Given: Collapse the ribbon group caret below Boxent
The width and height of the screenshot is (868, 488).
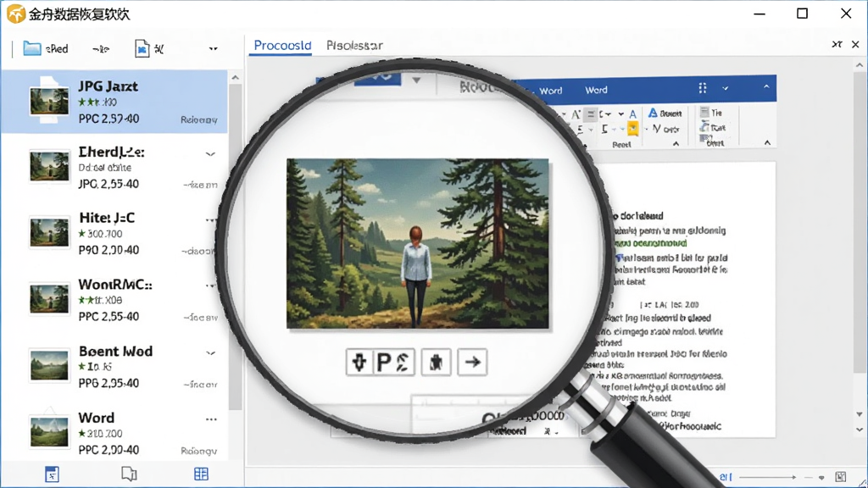Looking at the screenshot, I should tap(676, 144).
